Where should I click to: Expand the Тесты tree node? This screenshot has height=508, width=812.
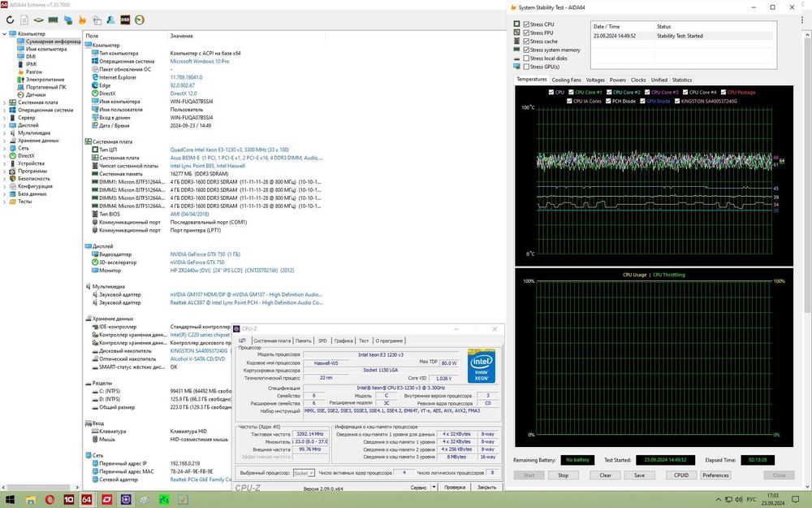[5, 202]
